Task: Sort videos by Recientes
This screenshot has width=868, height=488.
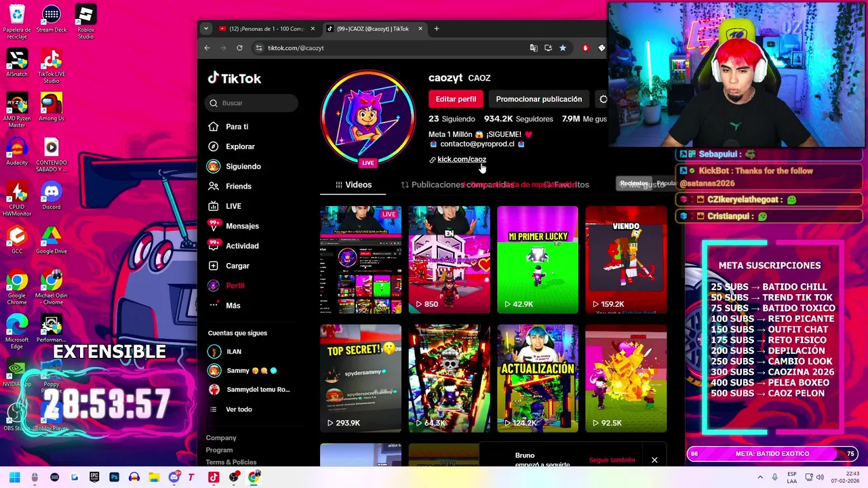Action: [633, 183]
